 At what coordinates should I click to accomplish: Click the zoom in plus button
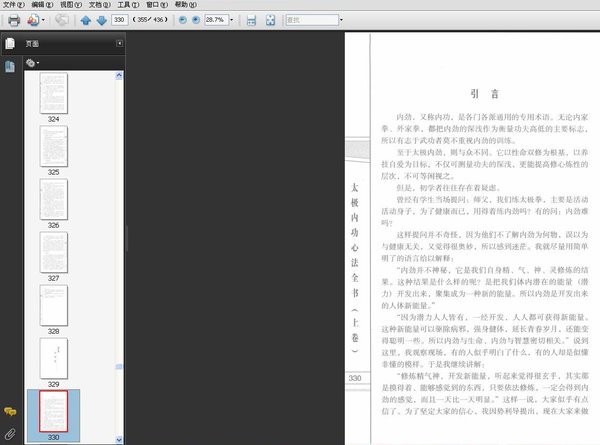pyautogui.click(x=196, y=20)
